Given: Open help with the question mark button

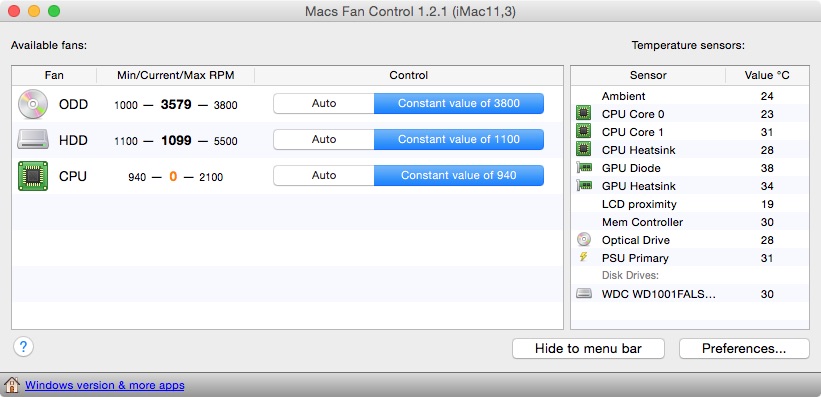Looking at the screenshot, I should [x=24, y=347].
